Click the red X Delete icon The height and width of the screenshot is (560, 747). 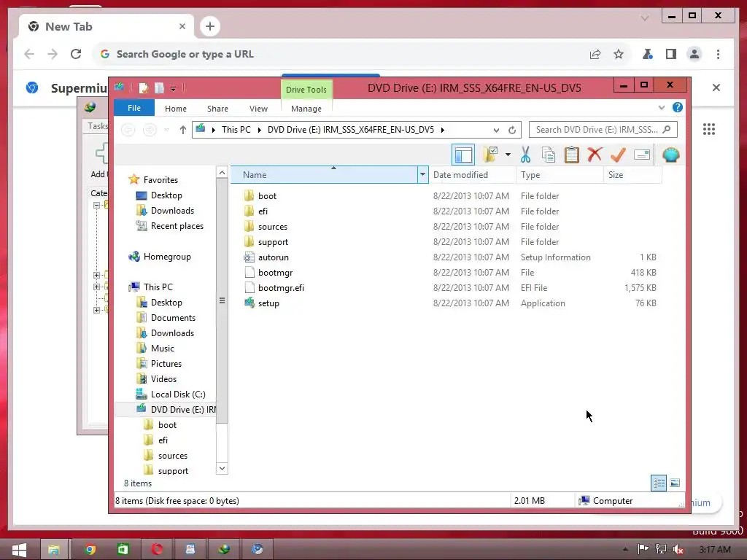click(595, 155)
